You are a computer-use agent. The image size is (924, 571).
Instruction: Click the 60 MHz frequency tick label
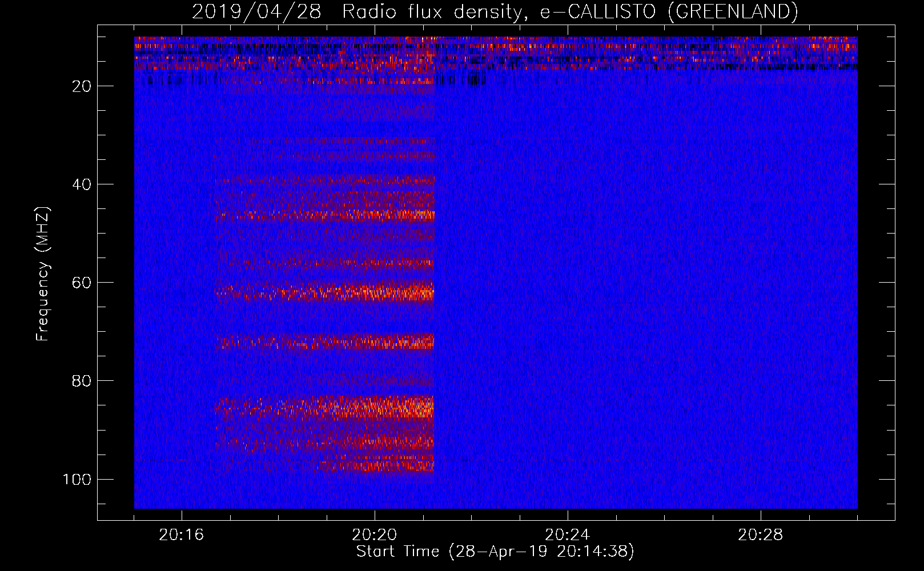(82, 283)
